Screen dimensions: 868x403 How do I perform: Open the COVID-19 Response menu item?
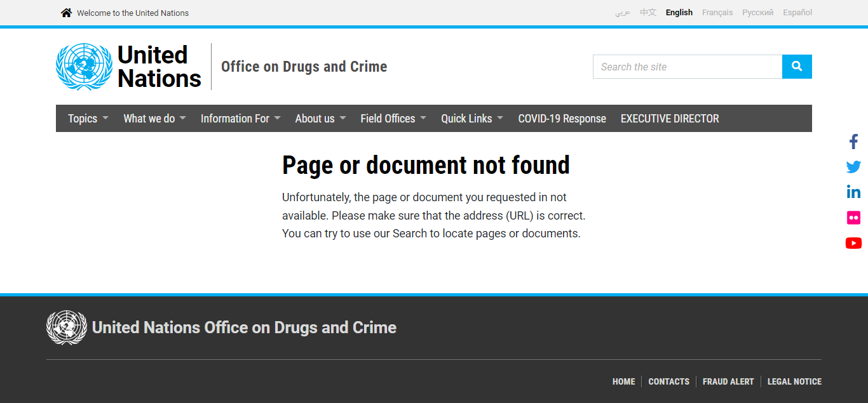[562, 119]
